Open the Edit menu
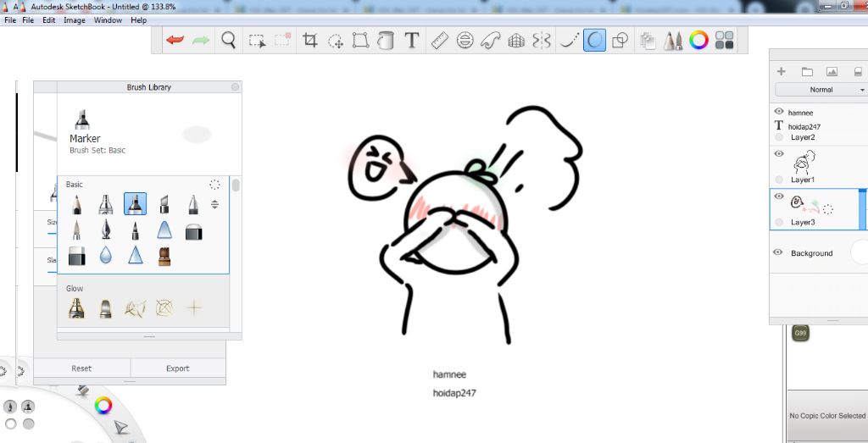Screen dimensions: 868x443 [48, 20]
